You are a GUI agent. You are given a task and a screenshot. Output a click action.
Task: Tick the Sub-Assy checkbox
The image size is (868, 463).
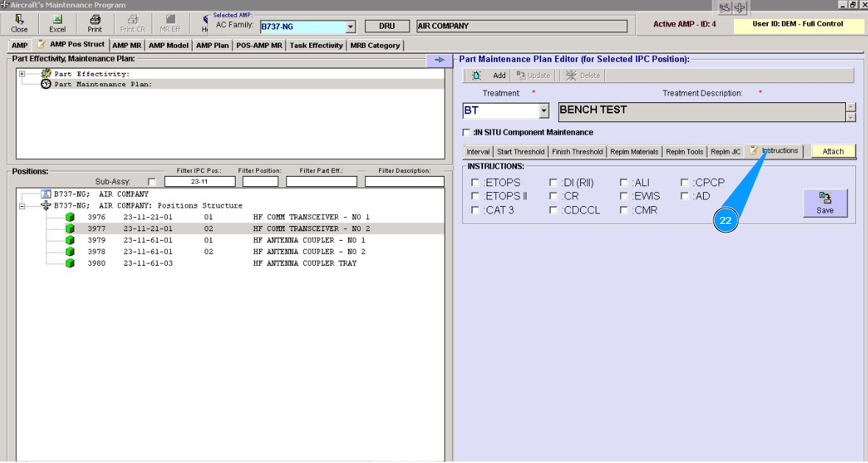[152, 182]
